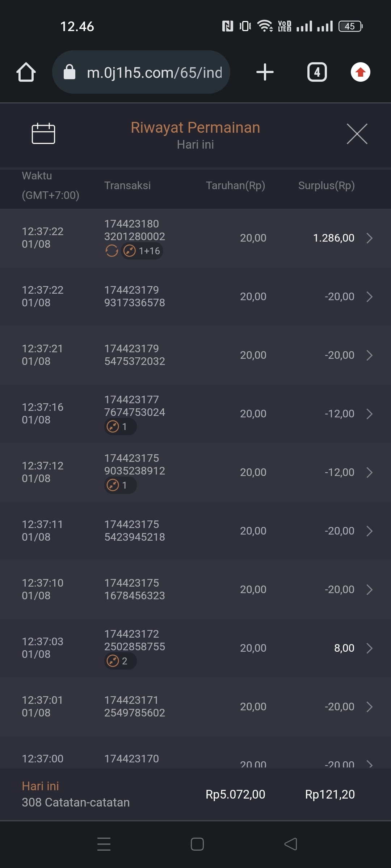The height and width of the screenshot is (868, 391).
Task: Tap the red upload arrow browser icon
Action: click(360, 72)
